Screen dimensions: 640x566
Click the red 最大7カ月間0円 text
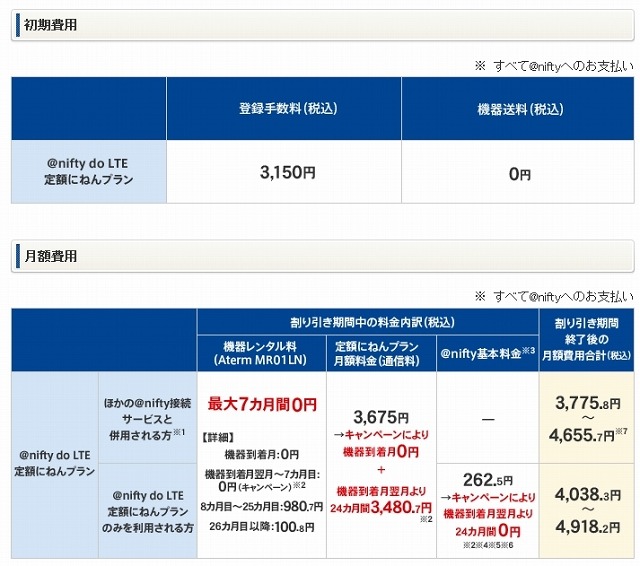pyautogui.click(x=262, y=404)
